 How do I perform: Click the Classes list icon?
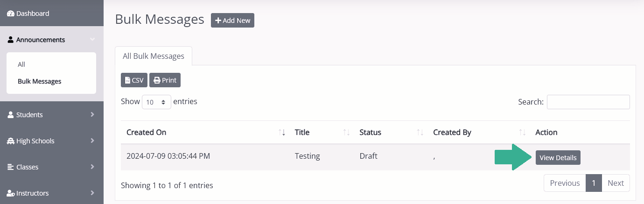click(x=11, y=167)
